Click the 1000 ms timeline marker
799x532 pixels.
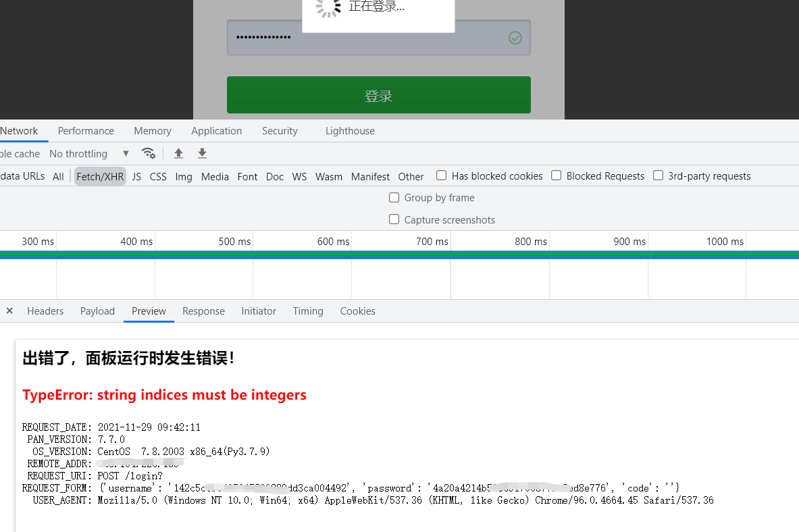tap(725, 242)
